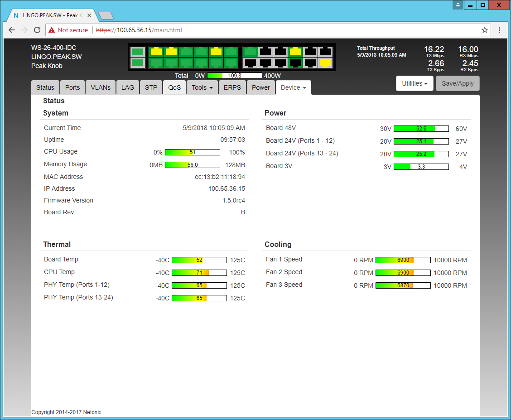Screen dimensions: 511x420
Task: Bookmark this page using the star icon
Action: coord(485,30)
